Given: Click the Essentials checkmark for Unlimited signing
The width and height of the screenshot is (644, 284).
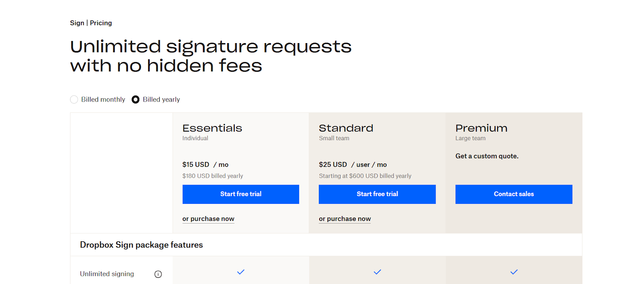Looking at the screenshot, I should 240,272.
